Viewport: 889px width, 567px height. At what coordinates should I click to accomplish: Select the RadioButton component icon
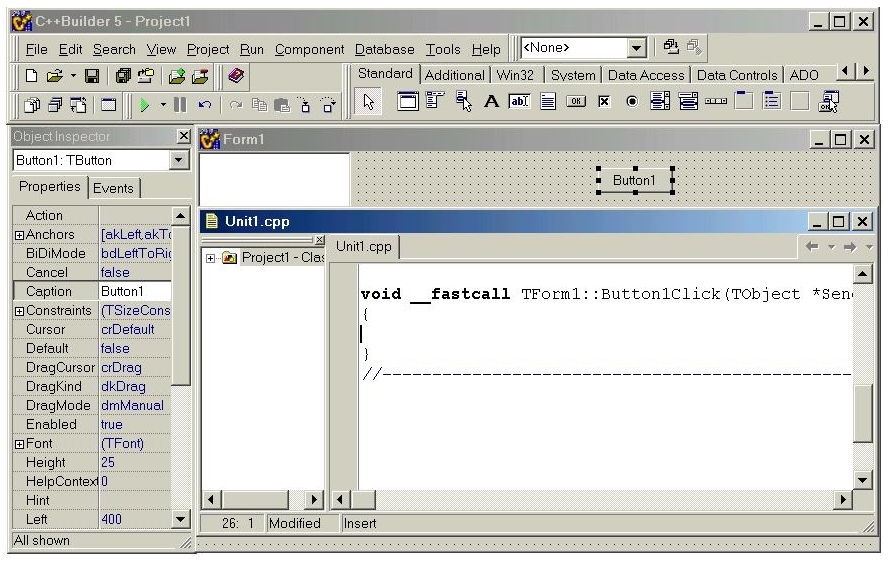pos(632,101)
